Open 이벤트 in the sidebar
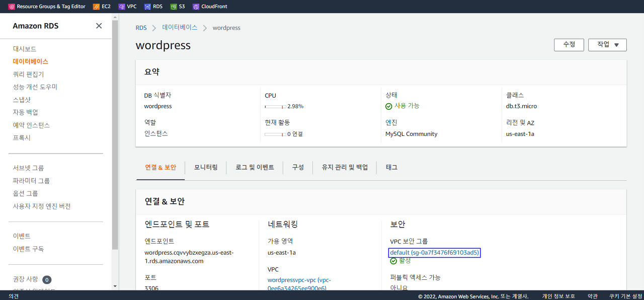The image size is (644, 300). point(22,236)
